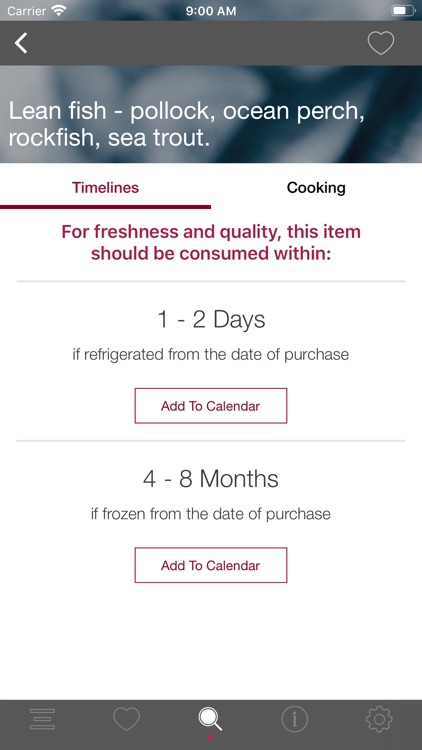The image size is (422, 750).
Task: Add the refrigerated 1 - 2 Days timeline to calendar
Action: pos(211,406)
